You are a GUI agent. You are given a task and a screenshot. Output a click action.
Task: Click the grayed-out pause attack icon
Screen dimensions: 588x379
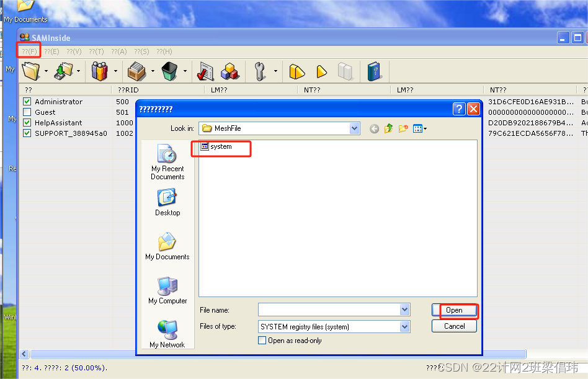(x=345, y=71)
